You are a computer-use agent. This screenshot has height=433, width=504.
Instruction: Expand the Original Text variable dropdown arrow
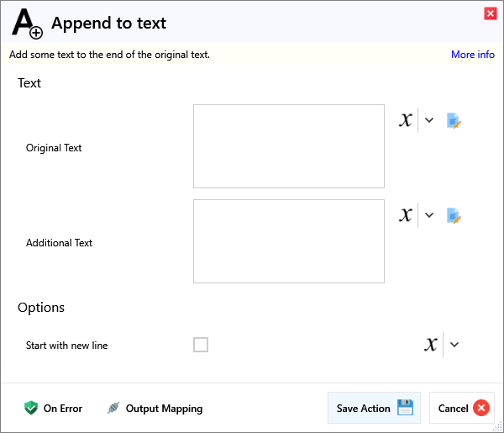point(429,120)
